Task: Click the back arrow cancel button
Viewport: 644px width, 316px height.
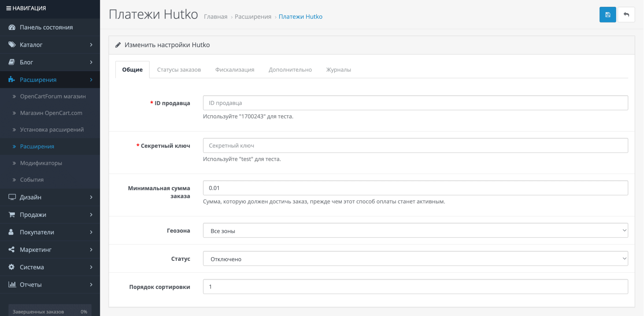Action: pyautogui.click(x=626, y=15)
